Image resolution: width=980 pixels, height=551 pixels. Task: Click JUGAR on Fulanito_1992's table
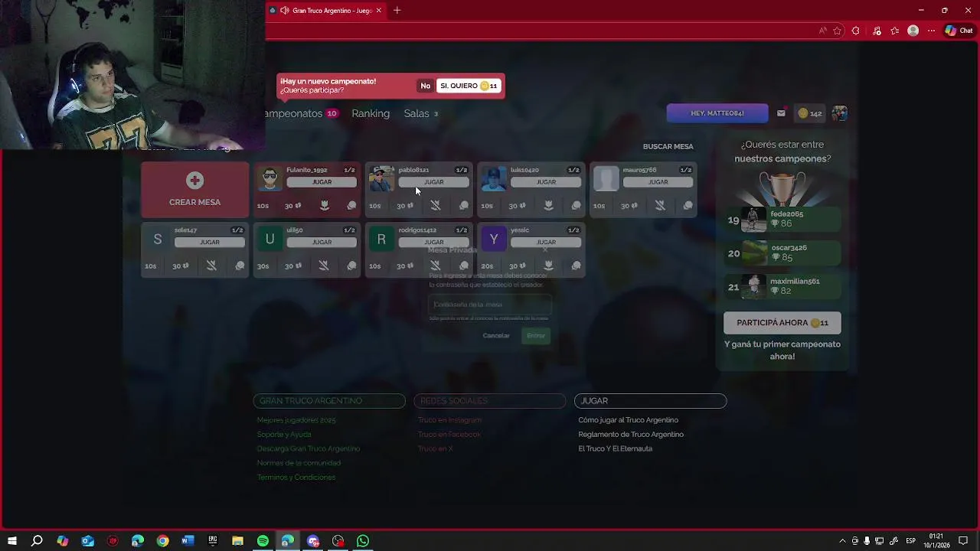click(322, 182)
